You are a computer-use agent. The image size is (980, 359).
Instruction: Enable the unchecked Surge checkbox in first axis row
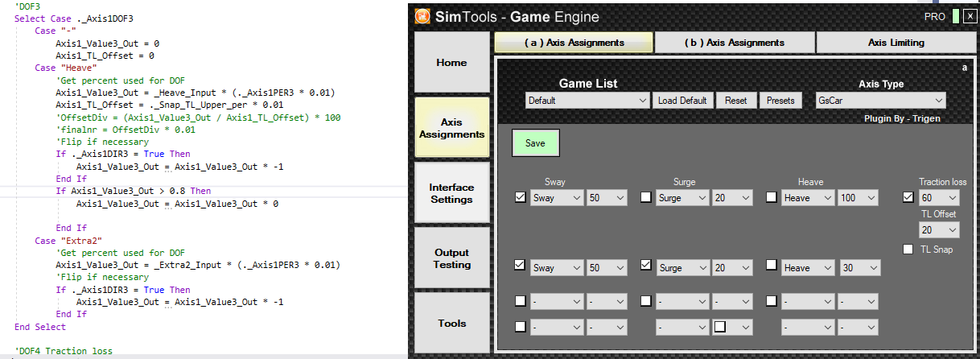click(646, 197)
